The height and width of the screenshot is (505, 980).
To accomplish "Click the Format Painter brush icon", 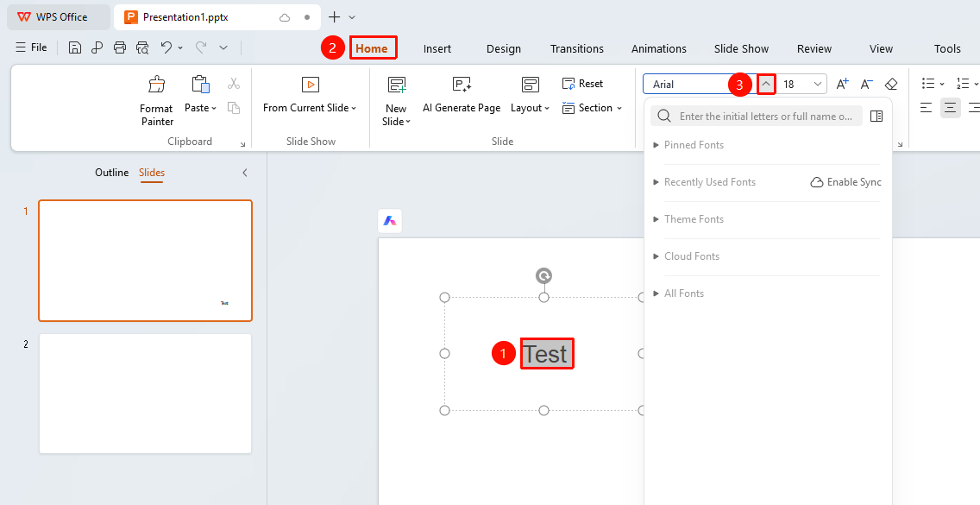I will tap(156, 85).
